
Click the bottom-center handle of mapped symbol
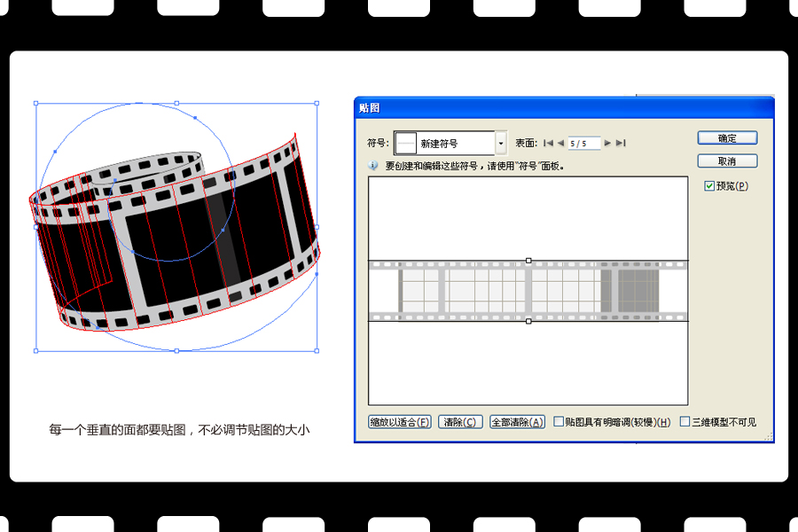click(x=528, y=321)
